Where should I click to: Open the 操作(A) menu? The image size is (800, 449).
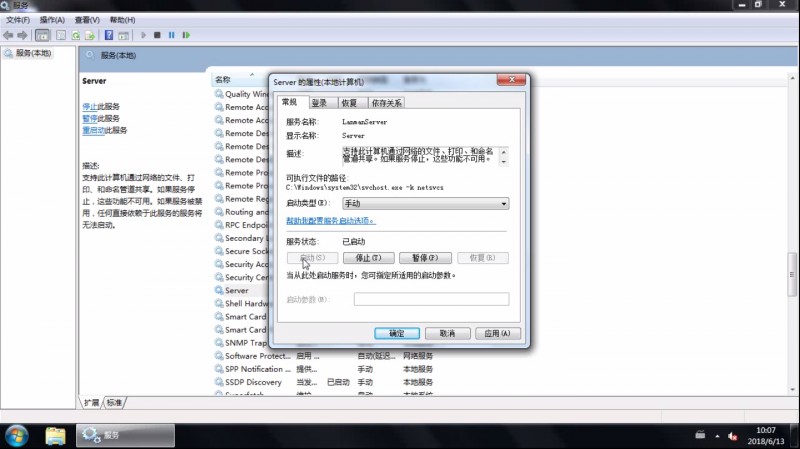click(52, 20)
